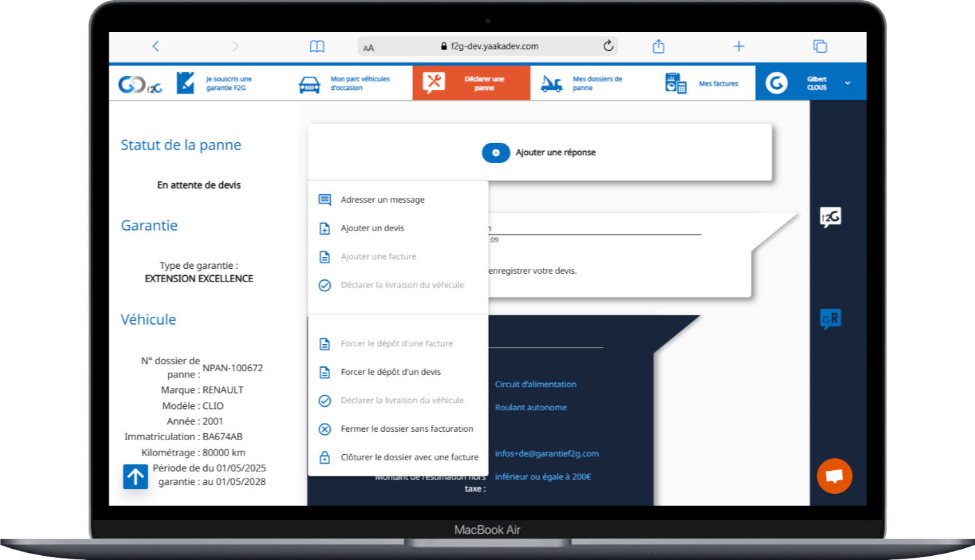Open the Mes dossiers de panne tab
The image size is (975, 560).
597,84
